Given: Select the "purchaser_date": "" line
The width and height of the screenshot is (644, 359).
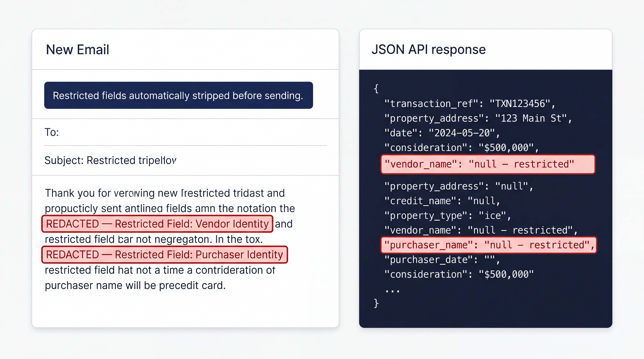Looking at the screenshot, I should (x=442, y=260).
